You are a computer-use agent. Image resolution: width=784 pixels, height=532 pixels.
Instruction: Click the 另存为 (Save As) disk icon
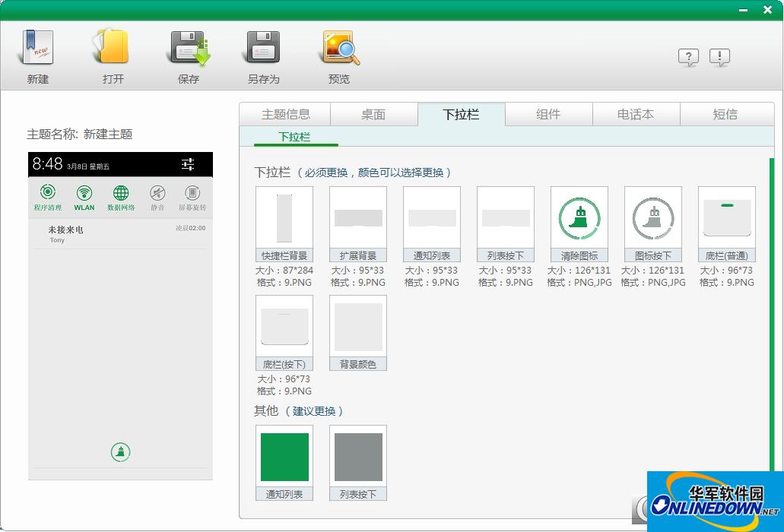263,47
